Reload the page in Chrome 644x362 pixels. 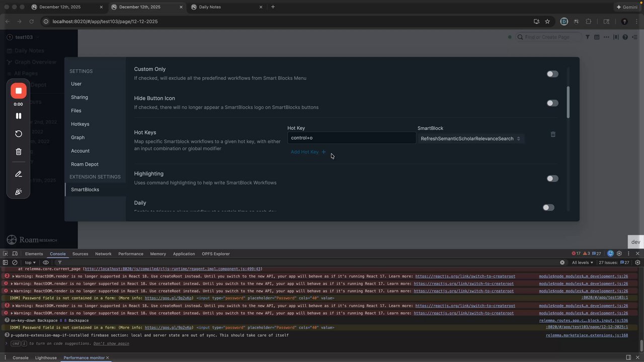(x=32, y=22)
